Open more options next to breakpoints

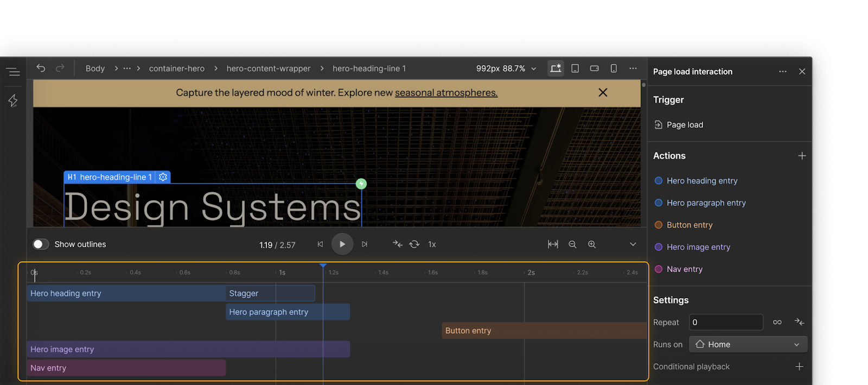point(633,68)
